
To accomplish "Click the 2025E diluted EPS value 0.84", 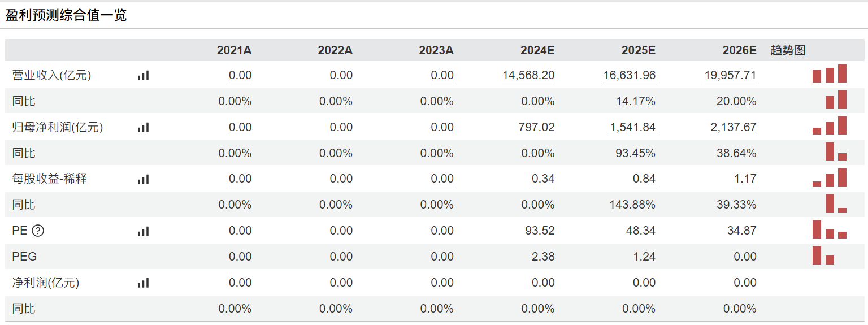I will (644, 179).
